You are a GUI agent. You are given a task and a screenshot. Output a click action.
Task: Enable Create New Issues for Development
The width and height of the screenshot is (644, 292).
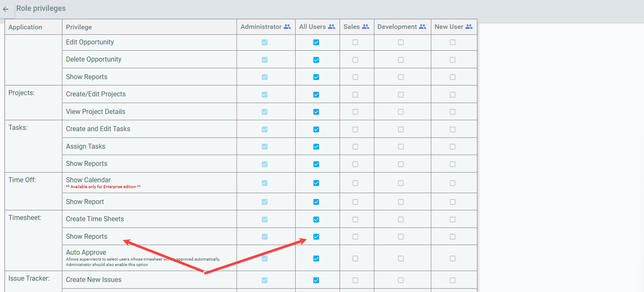[401, 280]
